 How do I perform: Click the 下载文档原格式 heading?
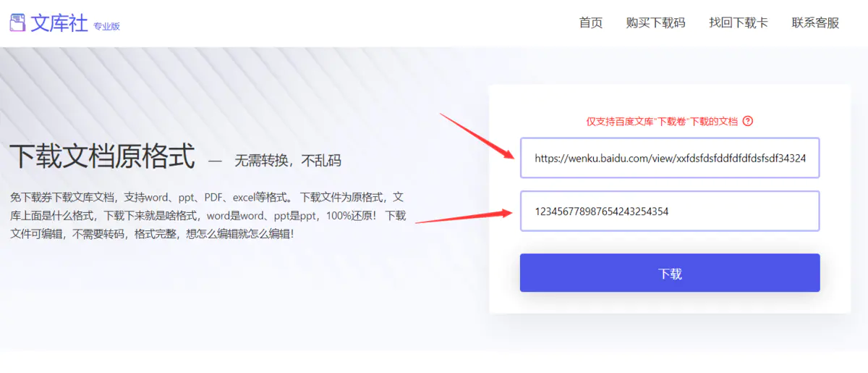pyautogui.click(x=102, y=156)
